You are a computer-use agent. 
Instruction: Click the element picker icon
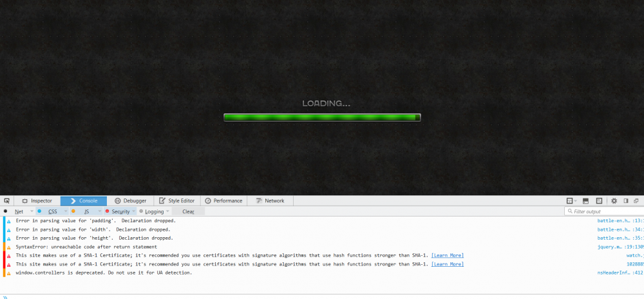pyautogui.click(x=6, y=201)
